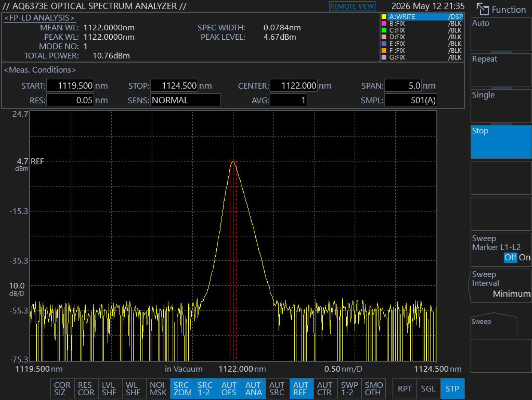Toggle the AUT OFS status button

[x=230, y=389]
